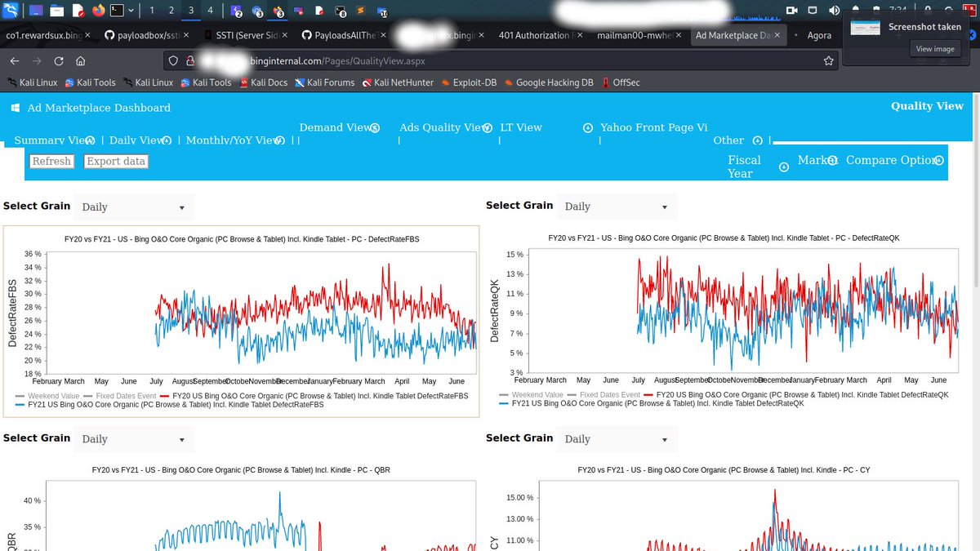This screenshot has width=980, height=551.
Task: Click the Ad Marketplace Dashboard title
Action: point(99,108)
